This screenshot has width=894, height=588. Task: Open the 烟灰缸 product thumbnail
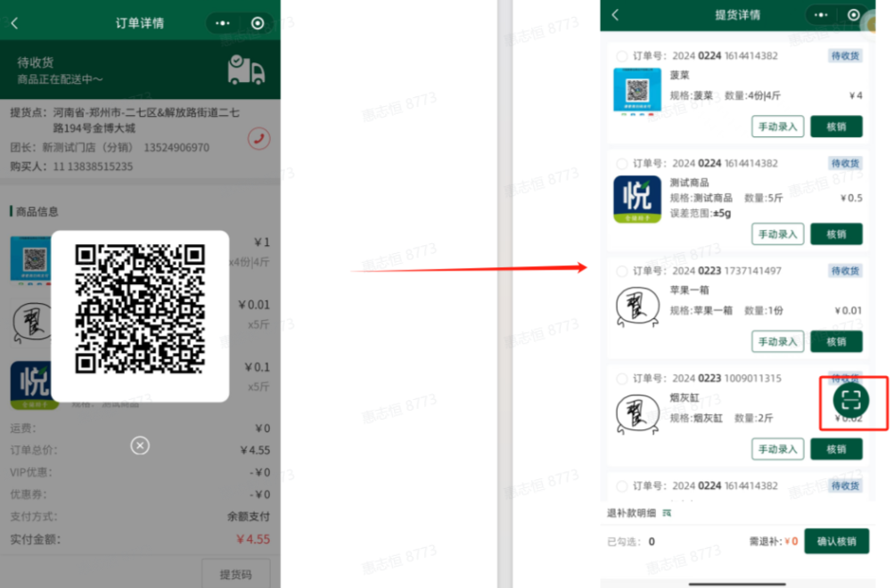coord(637,414)
